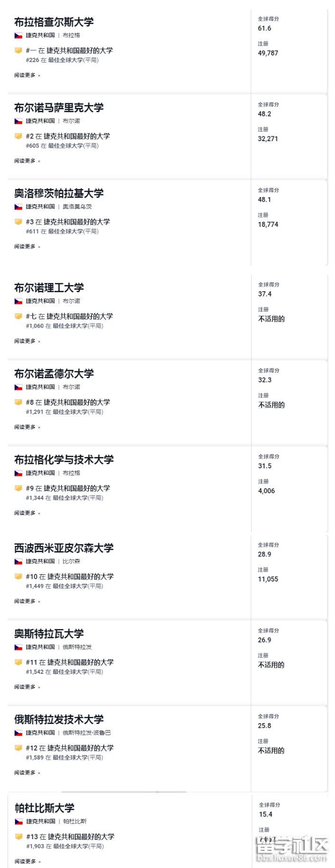Click the gold badge beside 布拉格查尔斯大学's ranking
The width and height of the screenshot is (335, 868).
click(x=18, y=50)
